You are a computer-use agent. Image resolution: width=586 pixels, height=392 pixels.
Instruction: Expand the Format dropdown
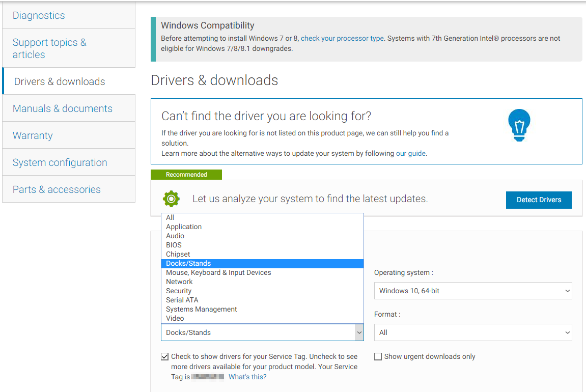point(473,332)
